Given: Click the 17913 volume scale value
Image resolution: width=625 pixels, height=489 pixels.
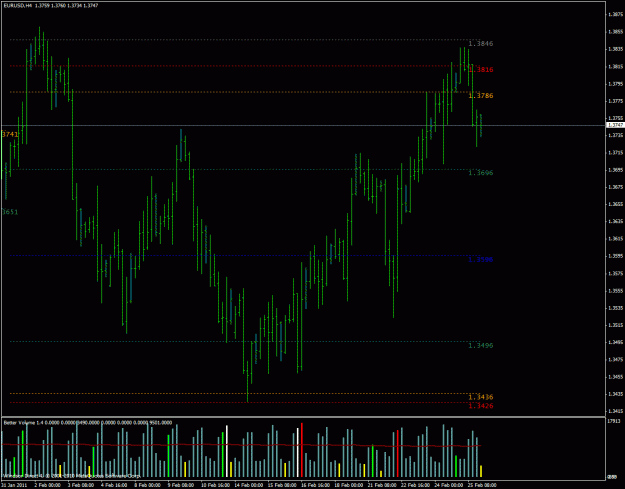Looking at the screenshot, I should (x=615, y=421).
